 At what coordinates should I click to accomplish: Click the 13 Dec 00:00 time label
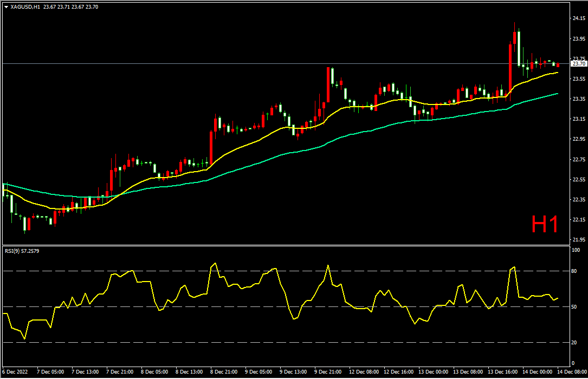coord(434,372)
